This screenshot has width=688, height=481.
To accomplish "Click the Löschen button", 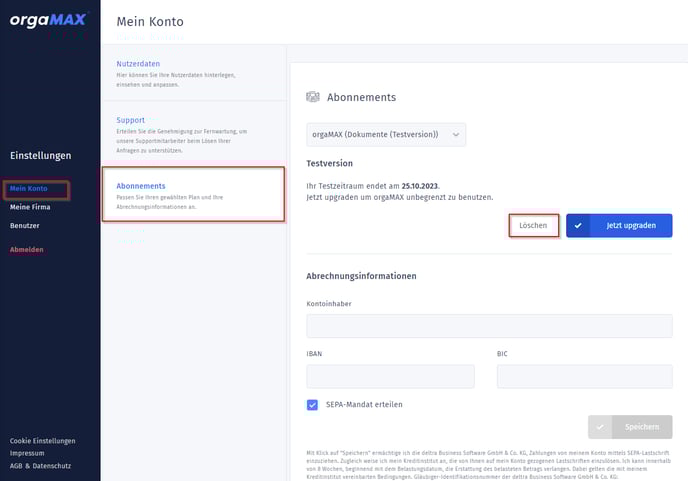I will click(x=534, y=226).
